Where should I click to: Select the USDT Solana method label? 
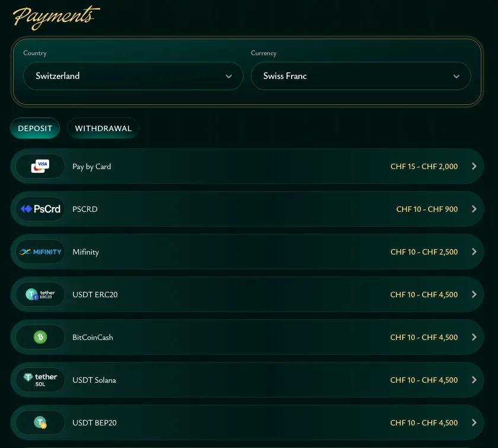click(94, 380)
